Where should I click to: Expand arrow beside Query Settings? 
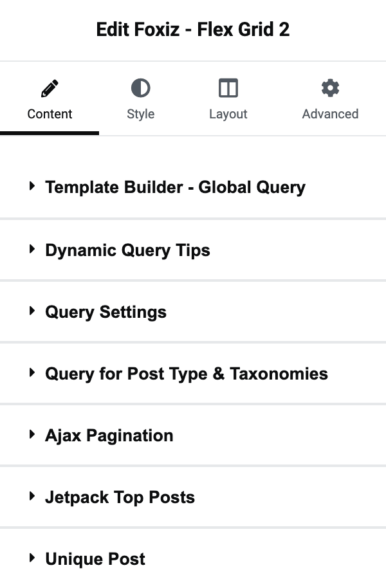pos(32,311)
